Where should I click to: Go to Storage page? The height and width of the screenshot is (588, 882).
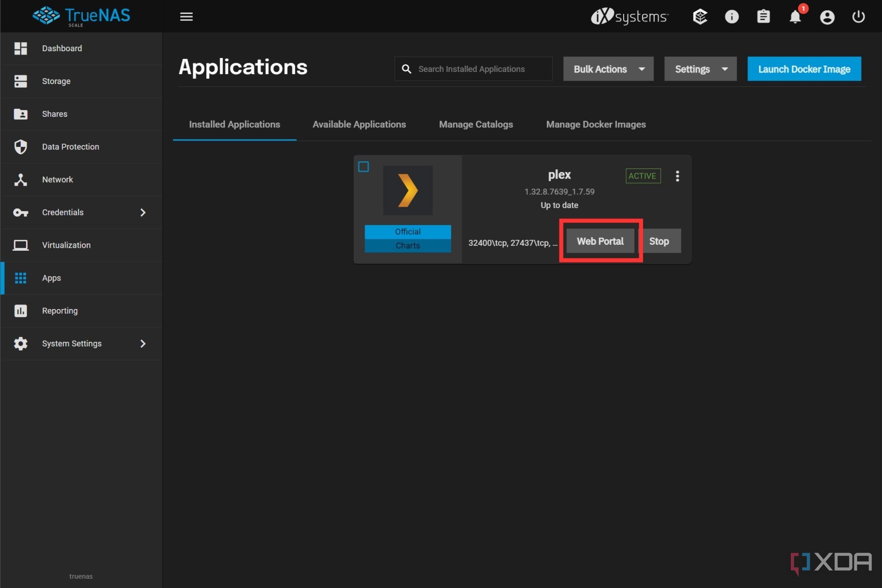81,81
